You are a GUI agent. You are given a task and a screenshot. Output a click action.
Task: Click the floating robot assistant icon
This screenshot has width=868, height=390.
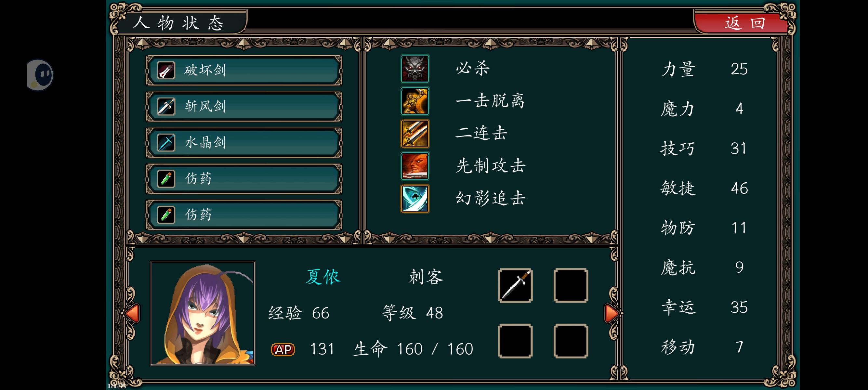click(40, 75)
